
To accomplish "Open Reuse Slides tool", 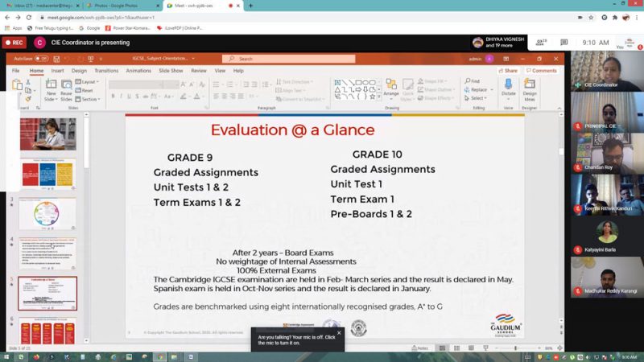I will tap(66, 89).
